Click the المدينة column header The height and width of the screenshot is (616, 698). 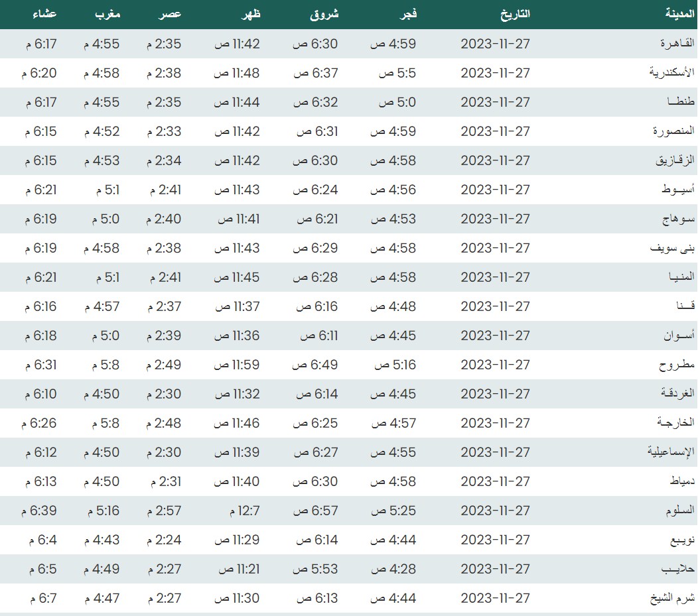pyautogui.click(x=679, y=14)
